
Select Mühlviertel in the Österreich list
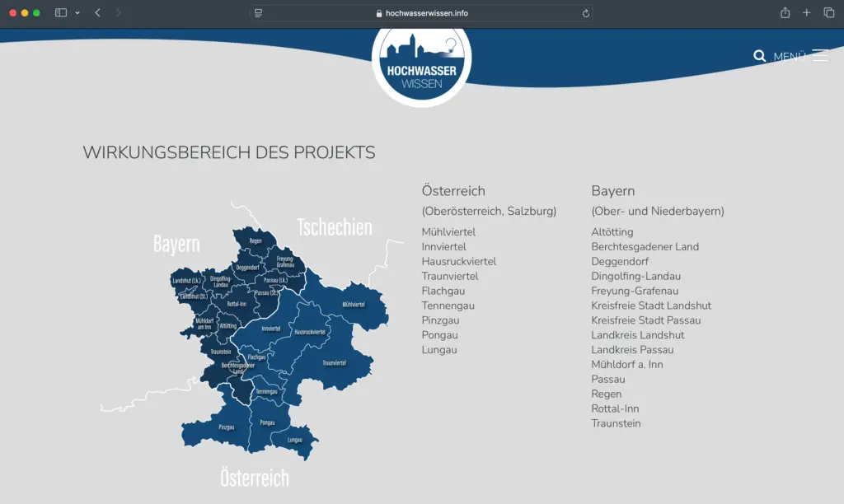point(448,231)
